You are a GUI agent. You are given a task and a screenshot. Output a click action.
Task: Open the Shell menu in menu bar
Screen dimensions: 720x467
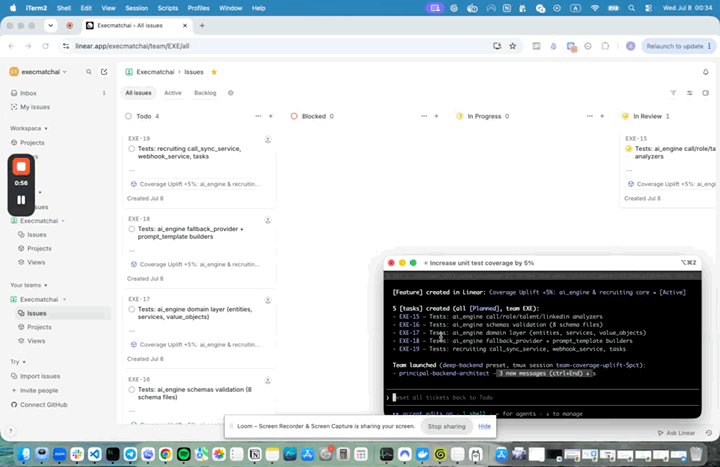click(x=64, y=8)
